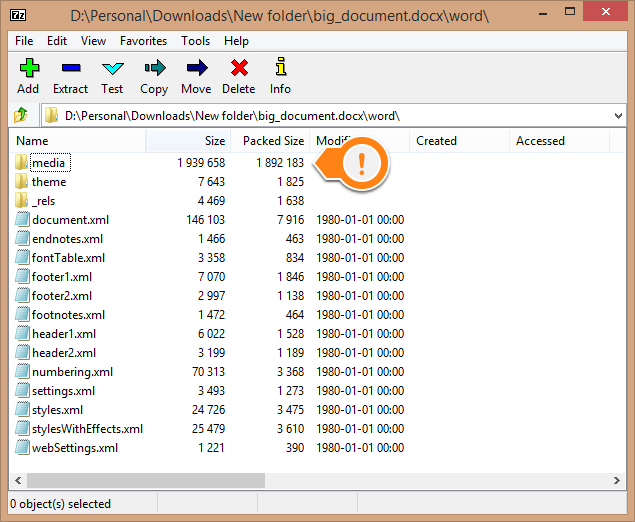Expand the address path dropdown
Screen dimensions: 635x522
[x=617, y=116]
